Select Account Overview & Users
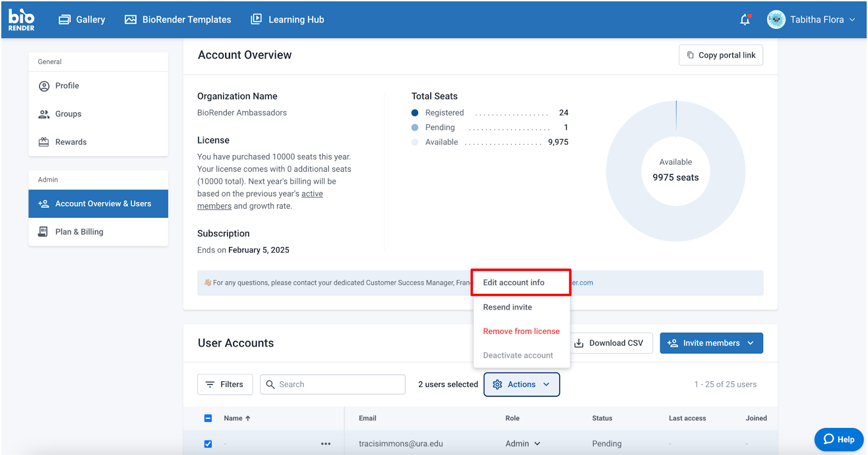The image size is (868, 455). (x=98, y=204)
